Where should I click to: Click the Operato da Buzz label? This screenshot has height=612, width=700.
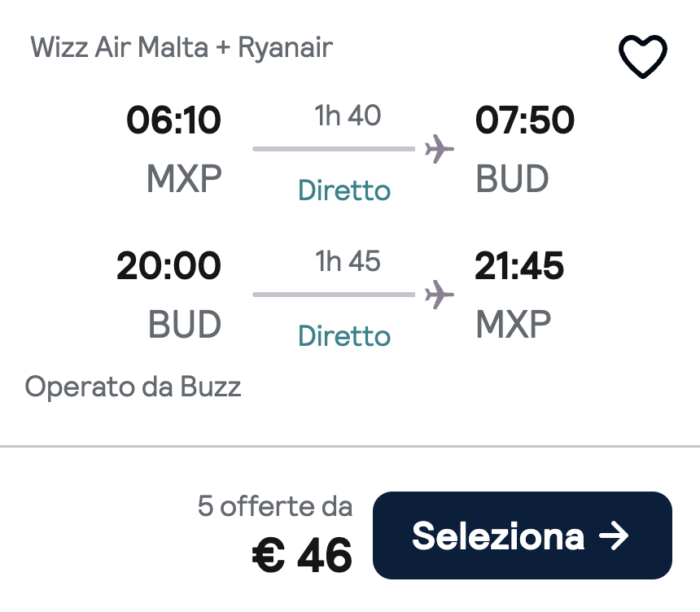pyautogui.click(x=134, y=387)
